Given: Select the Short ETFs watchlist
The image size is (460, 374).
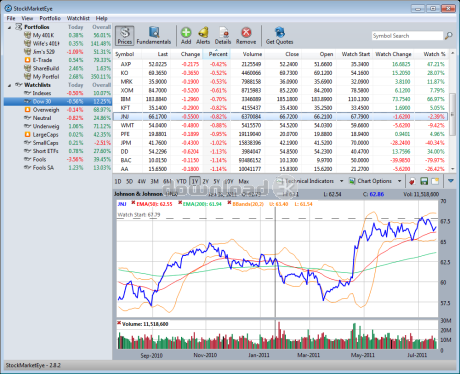Looking at the screenshot, I should click(x=45, y=151).
